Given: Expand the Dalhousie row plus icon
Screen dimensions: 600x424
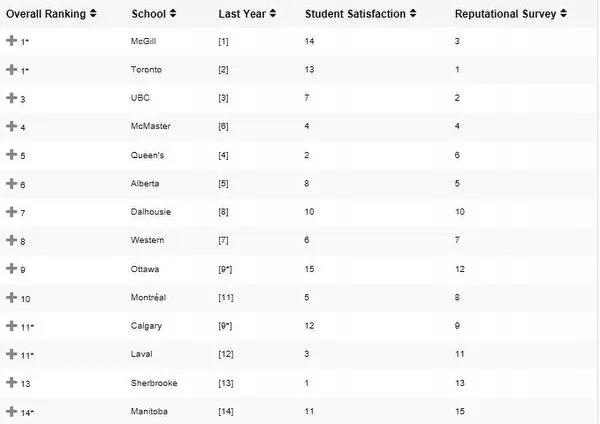Looking at the screenshot, I should click(11, 212).
